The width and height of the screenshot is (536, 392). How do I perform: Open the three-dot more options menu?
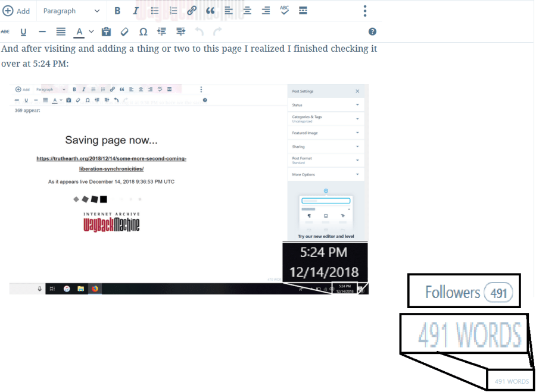point(365,11)
